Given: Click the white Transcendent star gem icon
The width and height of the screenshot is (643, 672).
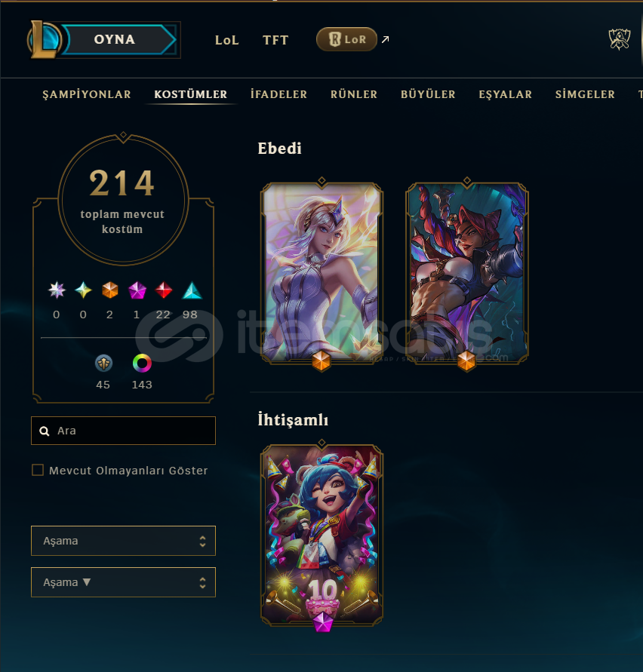Looking at the screenshot, I should click(x=57, y=290).
